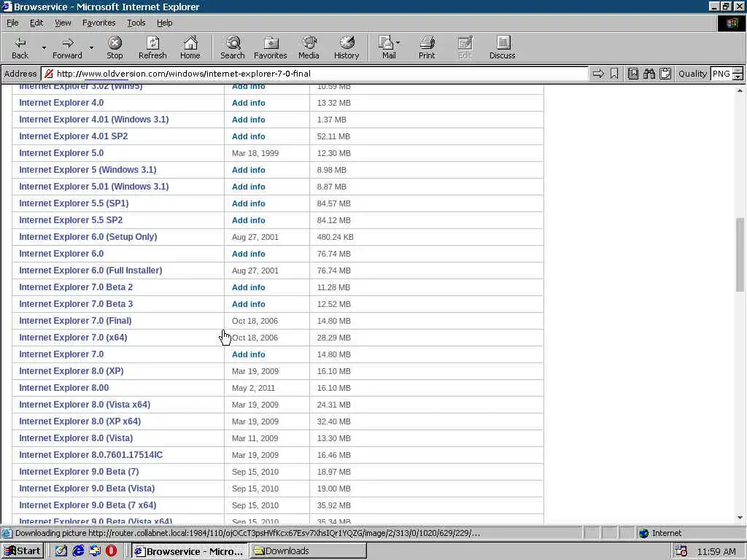Open Internet Explorer 6.0 (Full Installer) link
This screenshot has height=560, width=747.
[90, 270]
